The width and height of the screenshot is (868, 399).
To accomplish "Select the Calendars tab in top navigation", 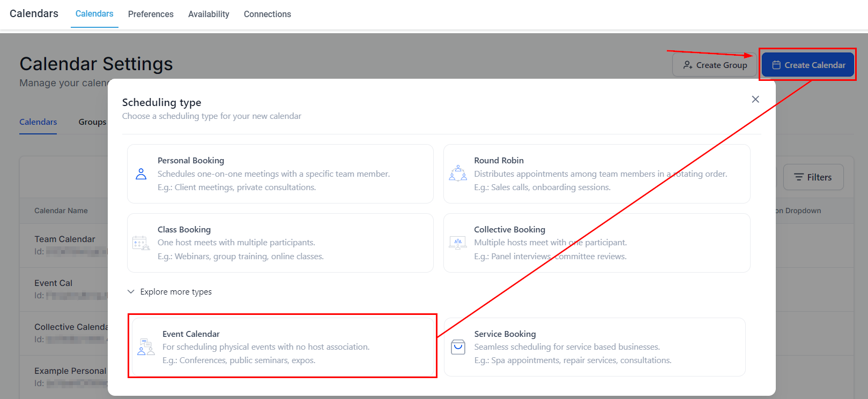I will [94, 14].
